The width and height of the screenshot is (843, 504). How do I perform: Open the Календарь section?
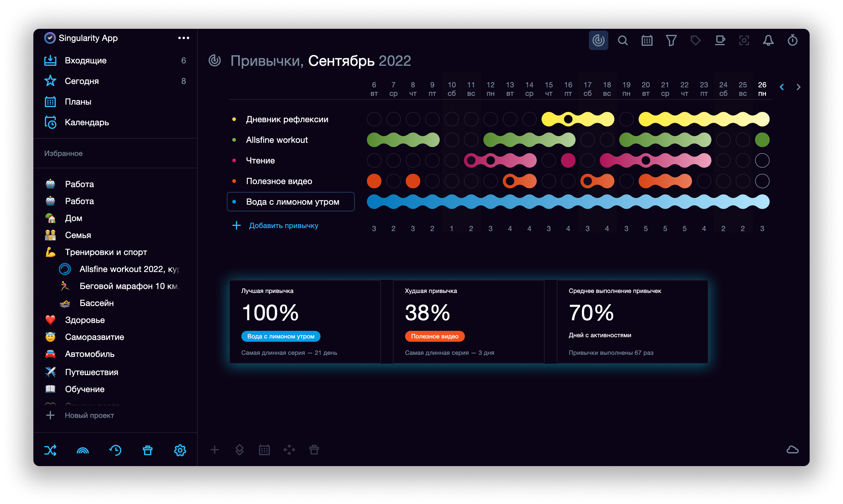pyautogui.click(x=116, y=122)
